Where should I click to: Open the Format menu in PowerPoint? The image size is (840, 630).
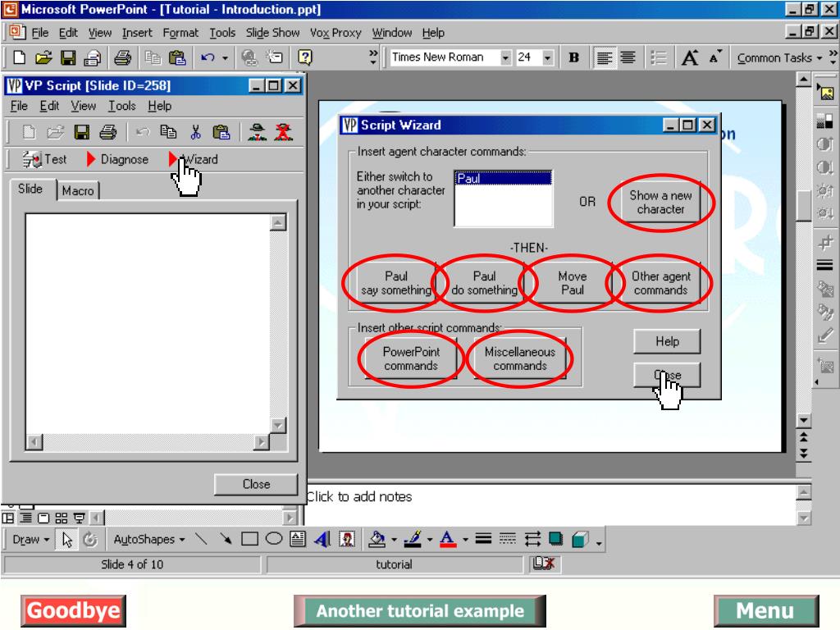pos(180,33)
